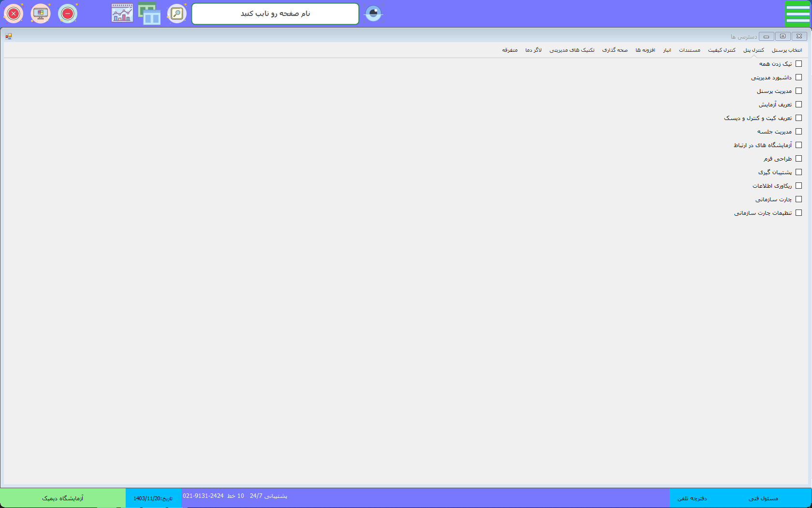Restore the 'دسترسی ها' inner window
The image size is (812, 508).
tap(783, 36)
